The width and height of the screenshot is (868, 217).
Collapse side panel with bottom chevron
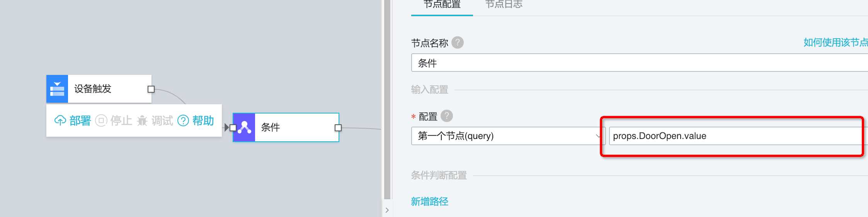pos(387,210)
